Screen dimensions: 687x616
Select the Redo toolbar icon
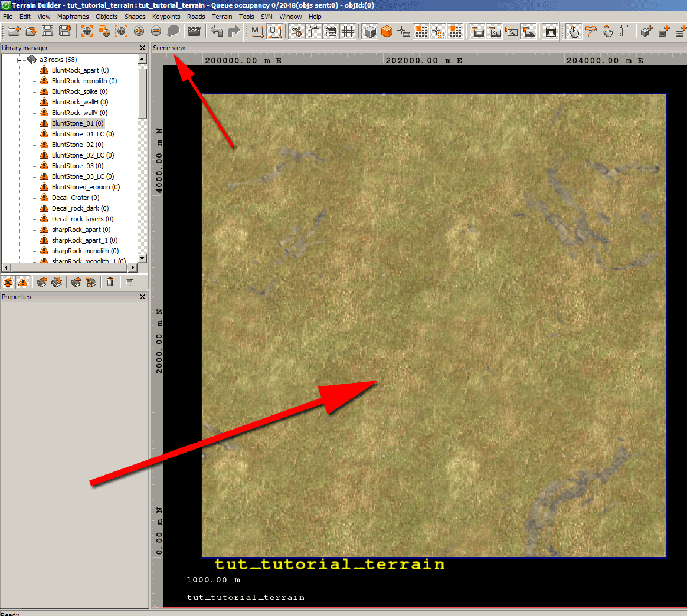coord(234,31)
